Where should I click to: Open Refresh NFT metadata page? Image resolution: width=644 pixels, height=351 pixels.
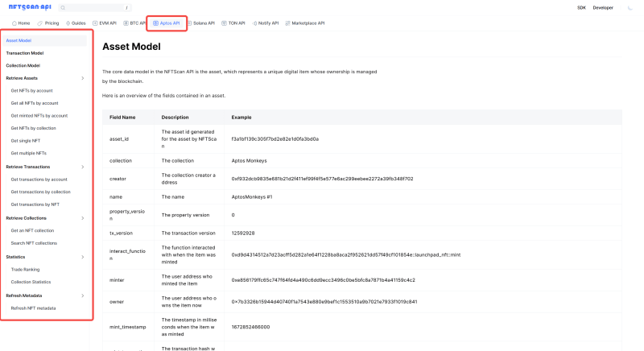[33, 308]
